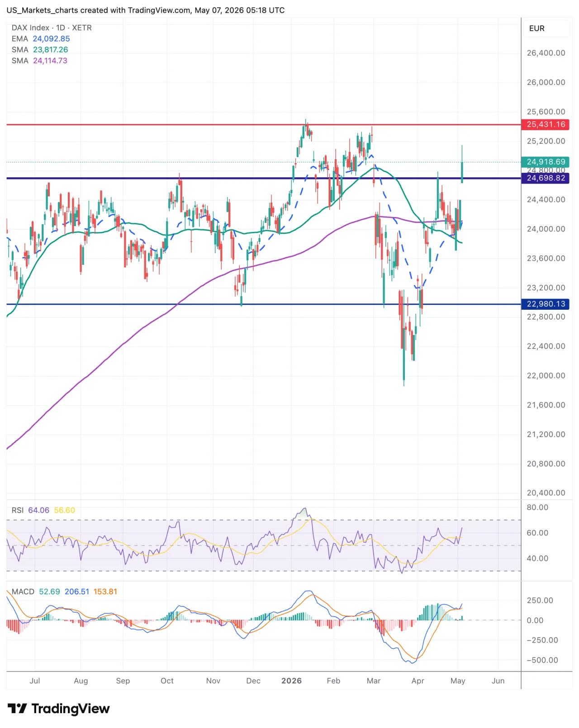The width and height of the screenshot is (579, 728).
Task: Click the red 25,431.16 price label
Action: [x=546, y=124]
